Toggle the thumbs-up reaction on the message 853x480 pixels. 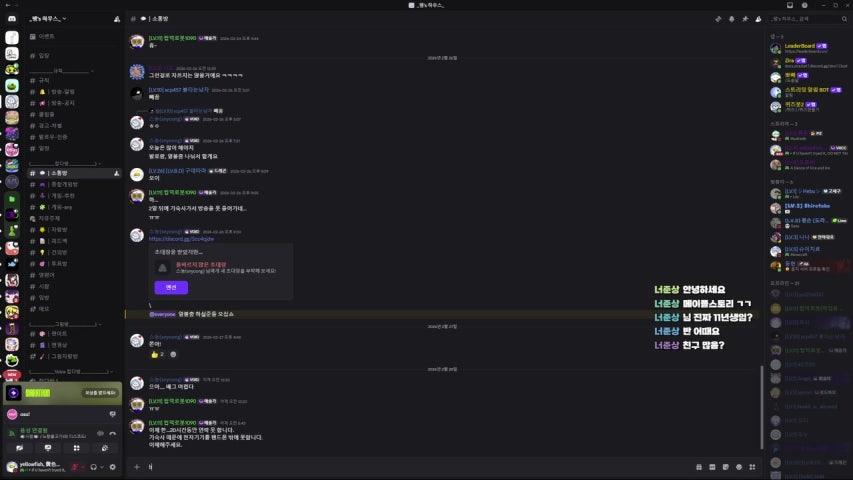(x=157, y=354)
